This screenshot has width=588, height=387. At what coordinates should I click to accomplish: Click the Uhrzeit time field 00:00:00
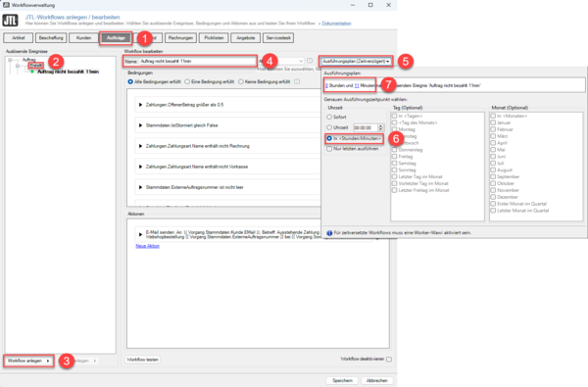[x=365, y=128]
